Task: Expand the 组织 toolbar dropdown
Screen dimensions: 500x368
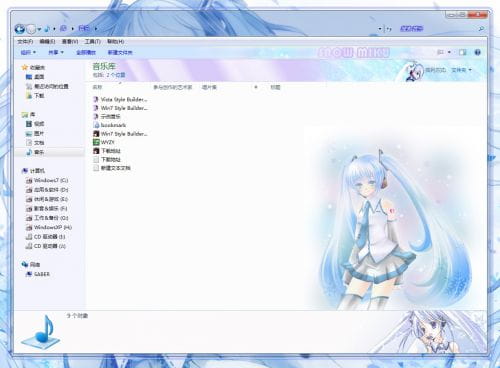Action: pyautogui.click(x=28, y=52)
